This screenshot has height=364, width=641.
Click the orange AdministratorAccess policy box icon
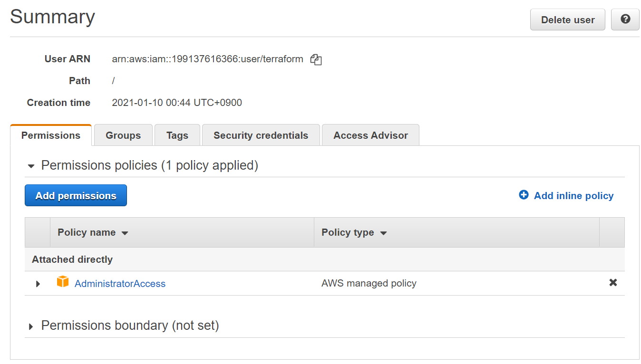(x=63, y=282)
